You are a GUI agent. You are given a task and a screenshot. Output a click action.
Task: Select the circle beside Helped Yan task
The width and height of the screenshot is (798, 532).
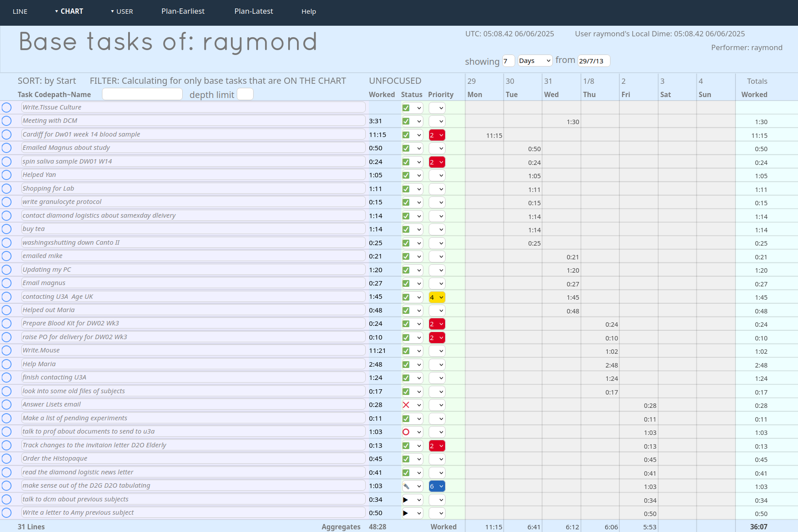7,175
